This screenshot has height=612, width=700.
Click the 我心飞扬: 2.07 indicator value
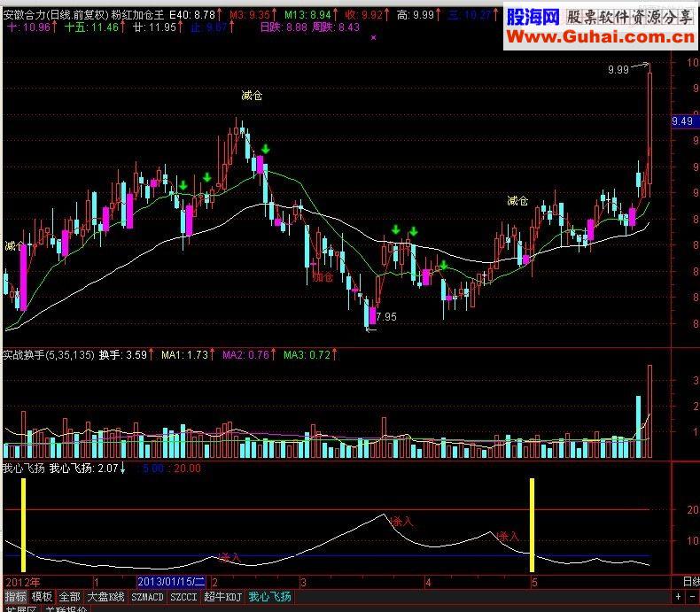coord(83,468)
